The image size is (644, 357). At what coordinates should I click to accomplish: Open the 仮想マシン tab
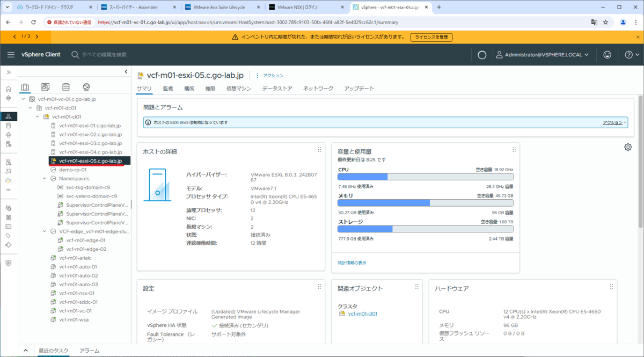pyautogui.click(x=238, y=89)
